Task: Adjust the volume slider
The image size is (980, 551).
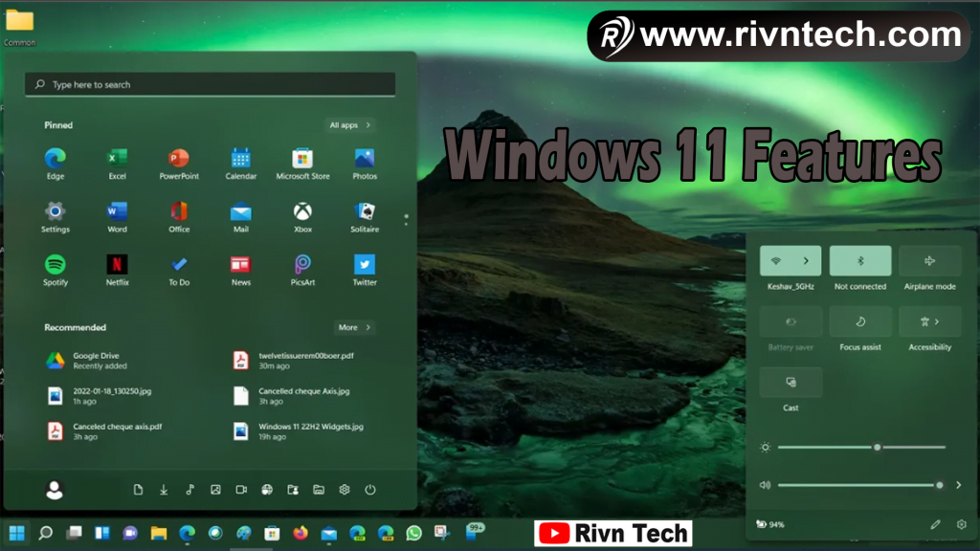Action: pos(860,485)
